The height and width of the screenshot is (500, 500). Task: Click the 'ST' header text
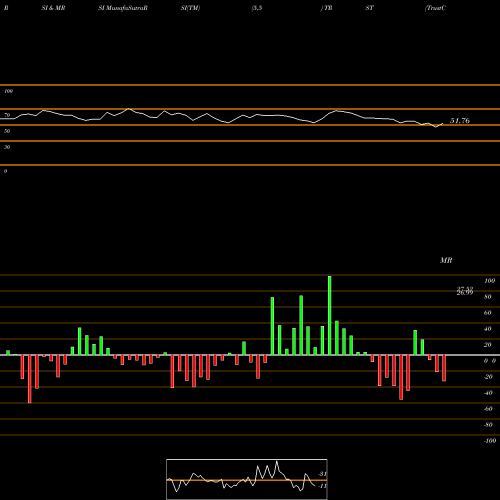coord(369,8)
